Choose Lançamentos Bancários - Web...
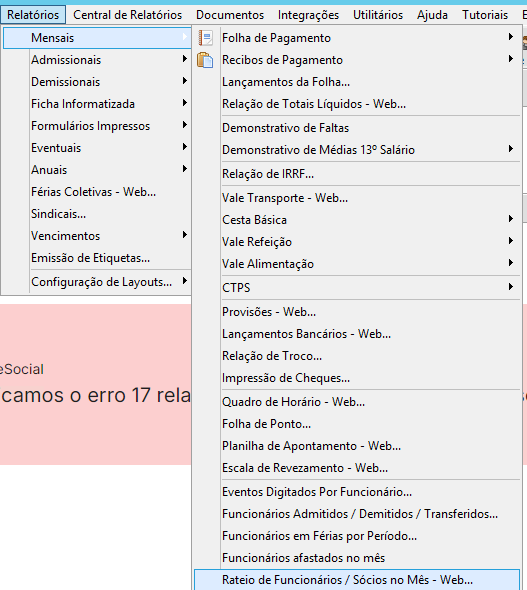The height and width of the screenshot is (590, 527). pyautogui.click(x=357, y=334)
